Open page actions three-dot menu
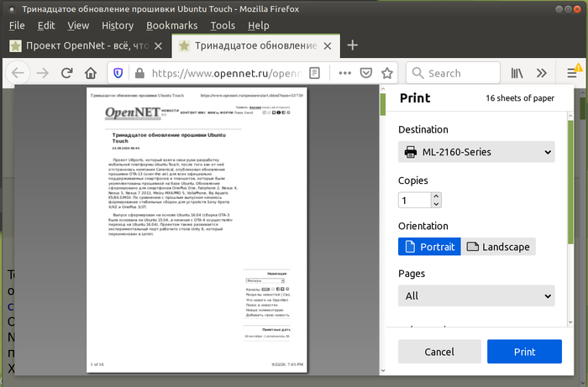The width and height of the screenshot is (588, 387). pos(345,73)
